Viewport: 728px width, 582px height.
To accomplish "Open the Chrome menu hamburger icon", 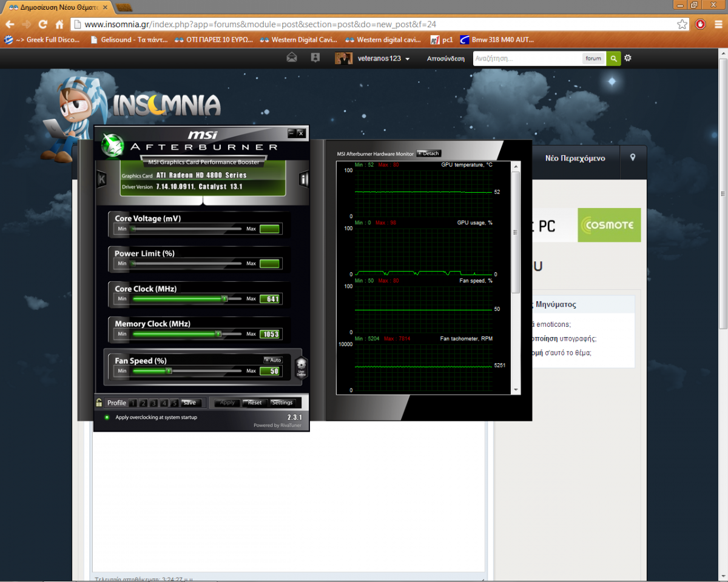I will (718, 24).
